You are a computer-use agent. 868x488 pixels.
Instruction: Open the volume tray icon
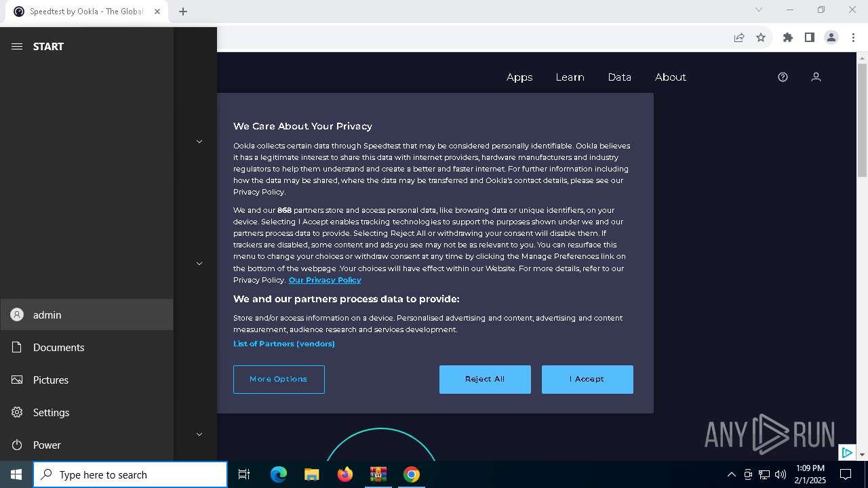pos(781,474)
